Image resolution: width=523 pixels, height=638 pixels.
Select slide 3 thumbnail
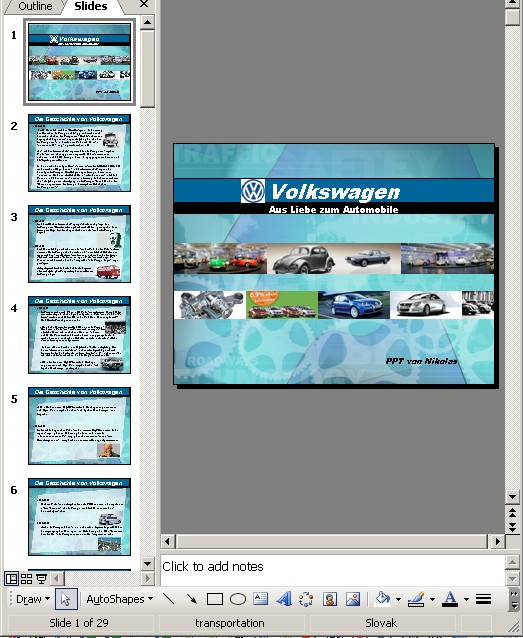click(79, 244)
